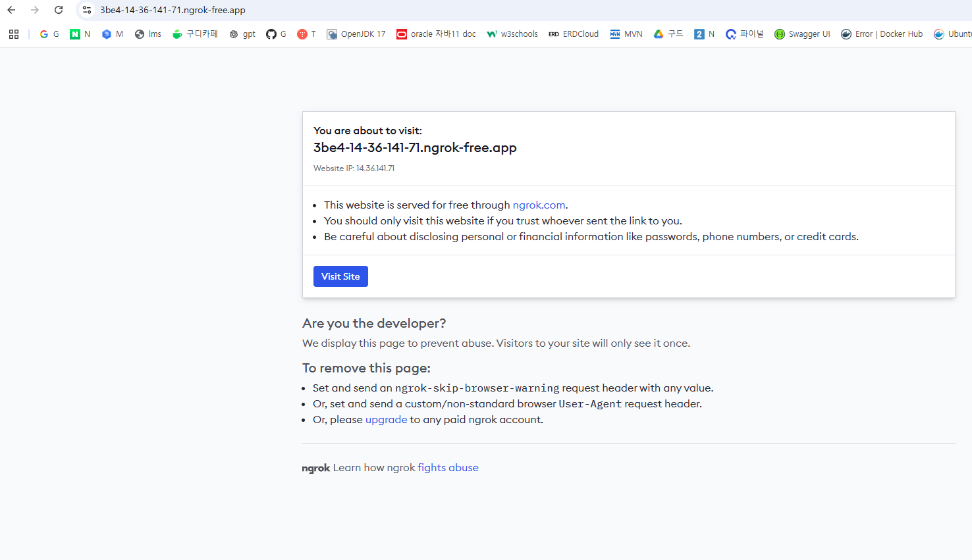Open the Error | Docker Hub bookmark
972x560 pixels.
click(x=882, y=34)
